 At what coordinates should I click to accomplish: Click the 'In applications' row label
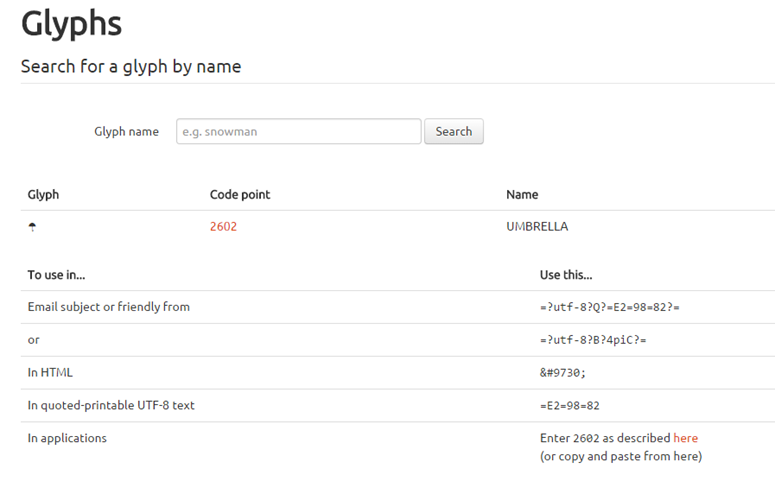[67, 438]
